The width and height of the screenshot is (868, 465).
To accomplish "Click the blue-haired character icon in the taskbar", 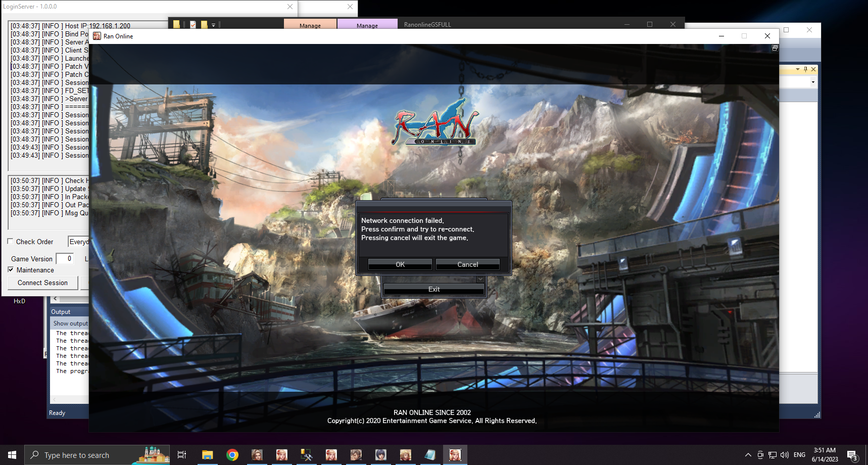I will [x=380, y=455].
